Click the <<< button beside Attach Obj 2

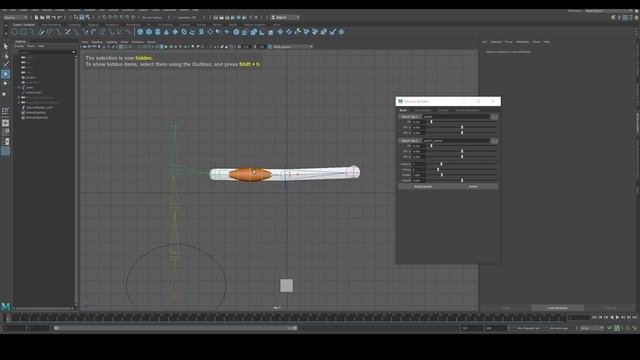[494, 141]
